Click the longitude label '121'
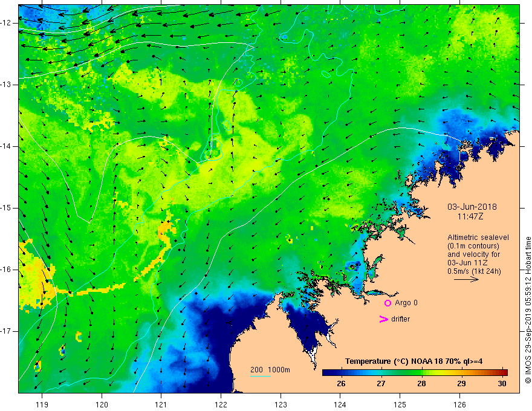 click(161, 404)
